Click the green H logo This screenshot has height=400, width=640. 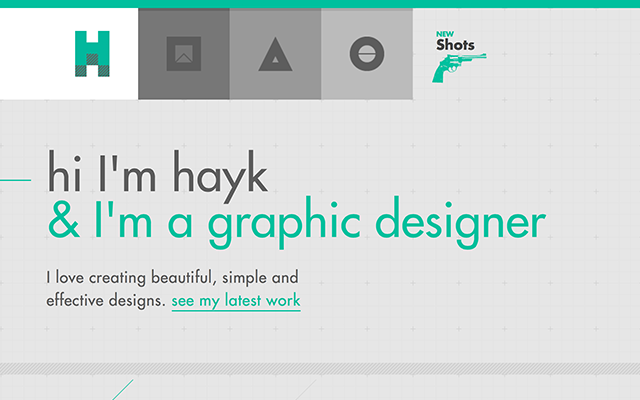(92, 53)
